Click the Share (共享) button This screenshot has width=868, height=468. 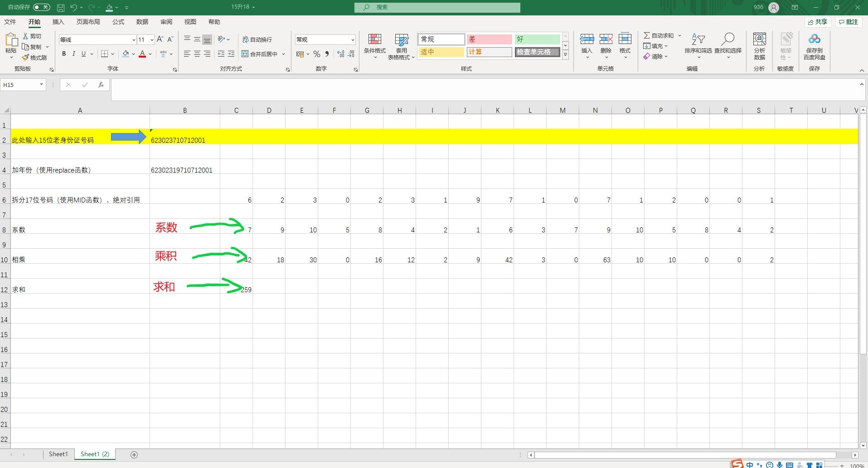click(818, 22)
